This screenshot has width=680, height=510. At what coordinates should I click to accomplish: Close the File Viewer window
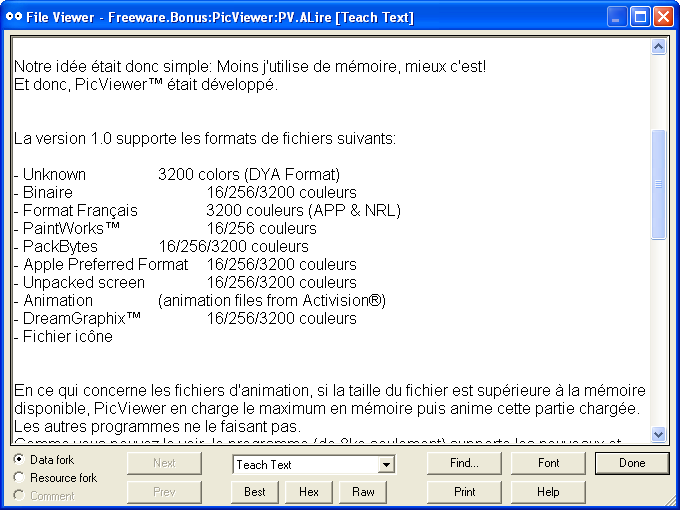pos(664,17)
